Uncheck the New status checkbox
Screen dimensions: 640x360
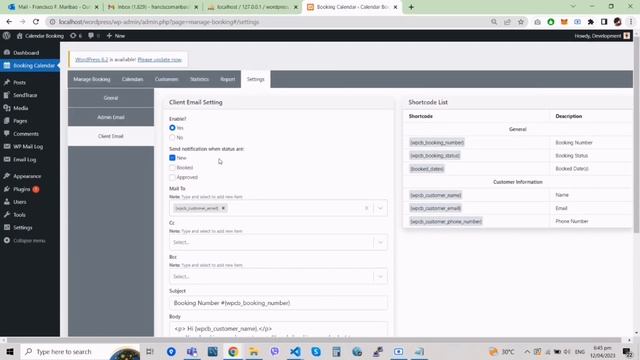coord(172,158)
